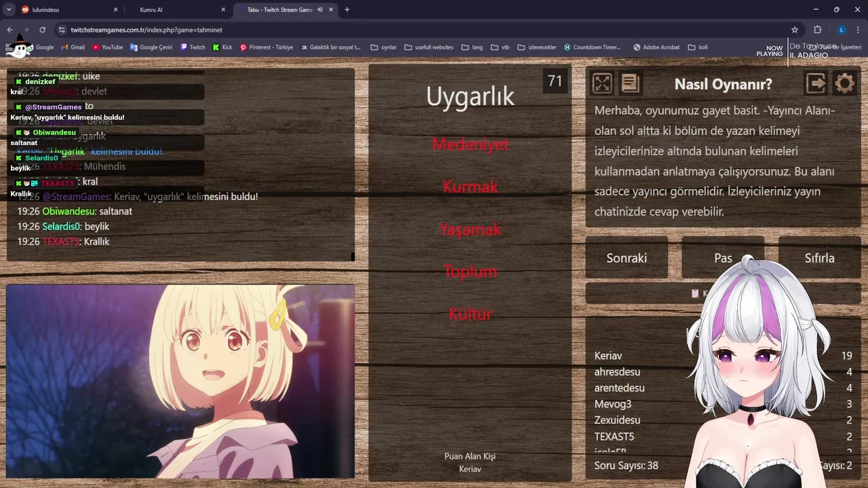The image size is (868, 488).
Task: Click forbidden word Kültür
Action: (x=470, y=314)
